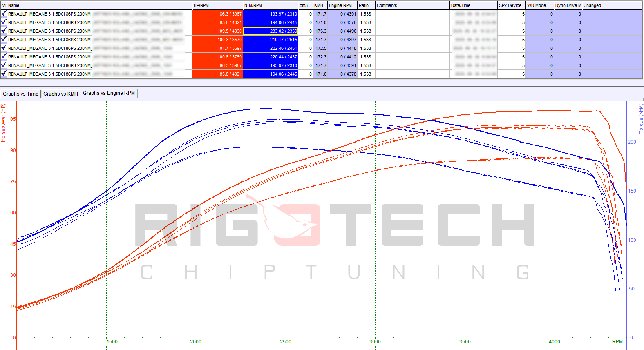644x350 pixels.
Task: Select the 219.17 / 2515 torque cell
Action: coord(271,40)
